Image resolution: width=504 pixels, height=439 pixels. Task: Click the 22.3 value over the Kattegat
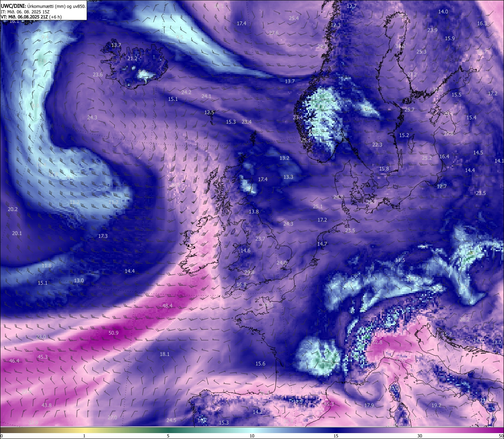click(x=377, y=144)
